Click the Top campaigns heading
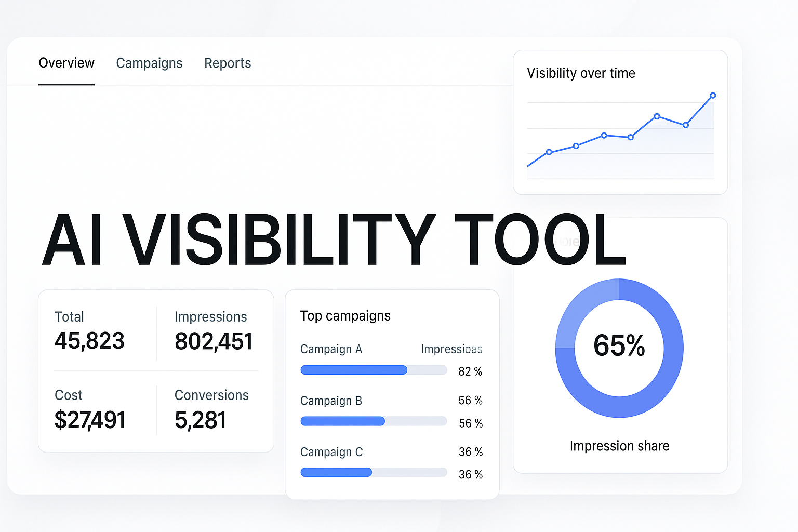798x532 pixels. coord(345,316)
